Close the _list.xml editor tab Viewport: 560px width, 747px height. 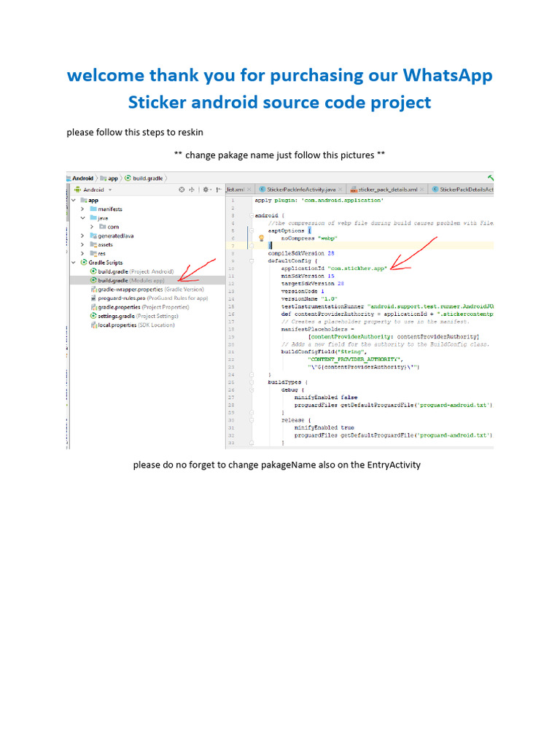[x=249, y=190]
